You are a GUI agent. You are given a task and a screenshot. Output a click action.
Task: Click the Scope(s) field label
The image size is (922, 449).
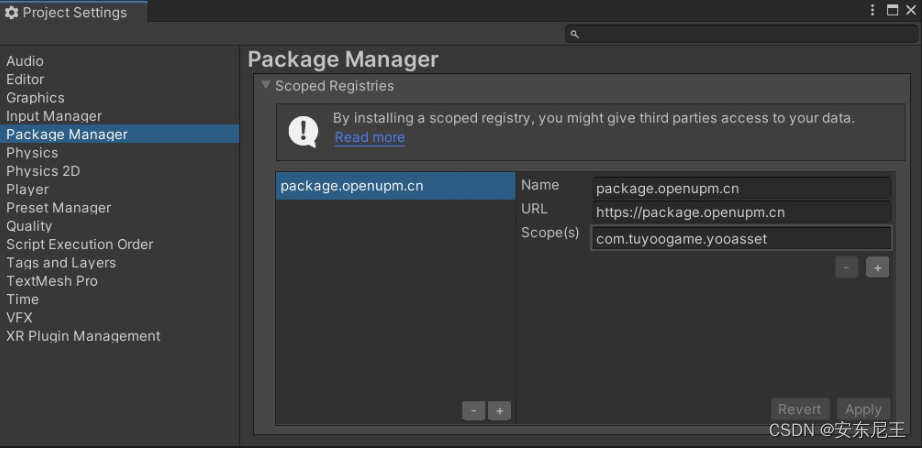[x=550, y=233]
